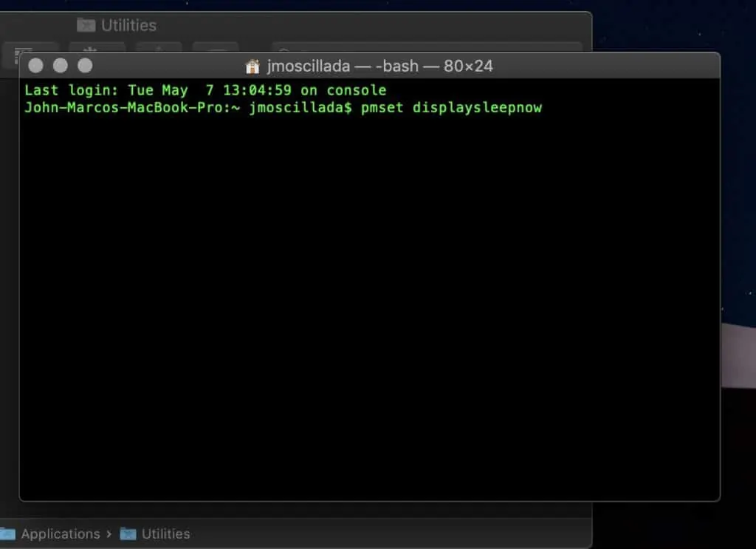Select Applications in the Finder path bar
756x549 pixels.
[x=61, y=533]
